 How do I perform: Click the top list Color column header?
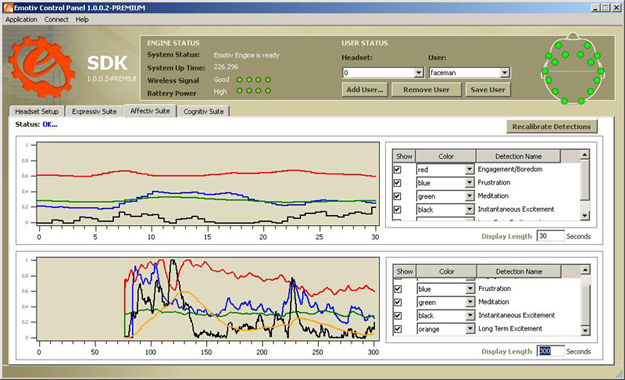coord(446,156)
